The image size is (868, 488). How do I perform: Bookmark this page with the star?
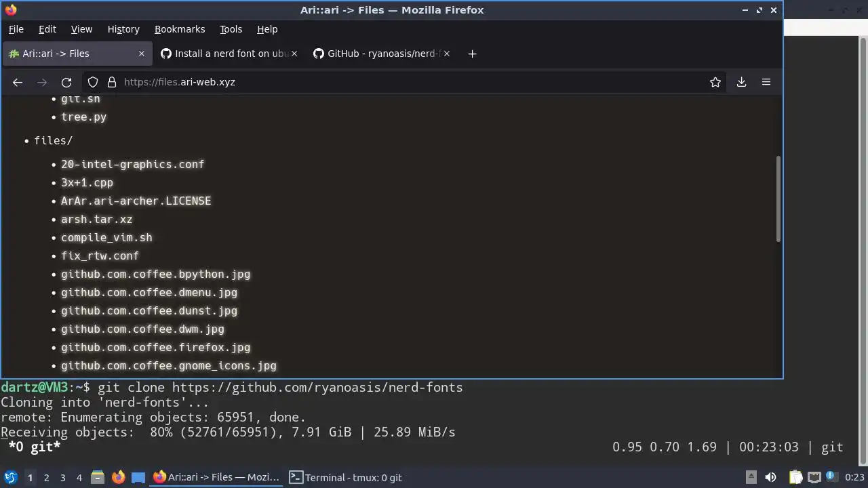(x=715, y=82)
